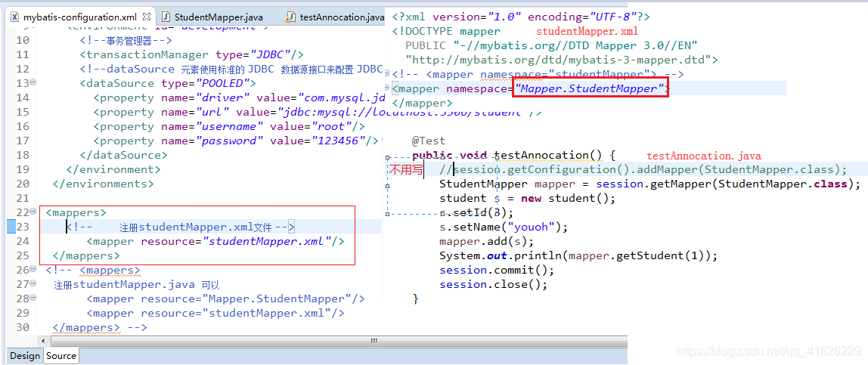Click the commented addMapper(StudentMapper.class) line
Image resolution: width=868 pixels, height=365 pixels.
pos(643,170)
